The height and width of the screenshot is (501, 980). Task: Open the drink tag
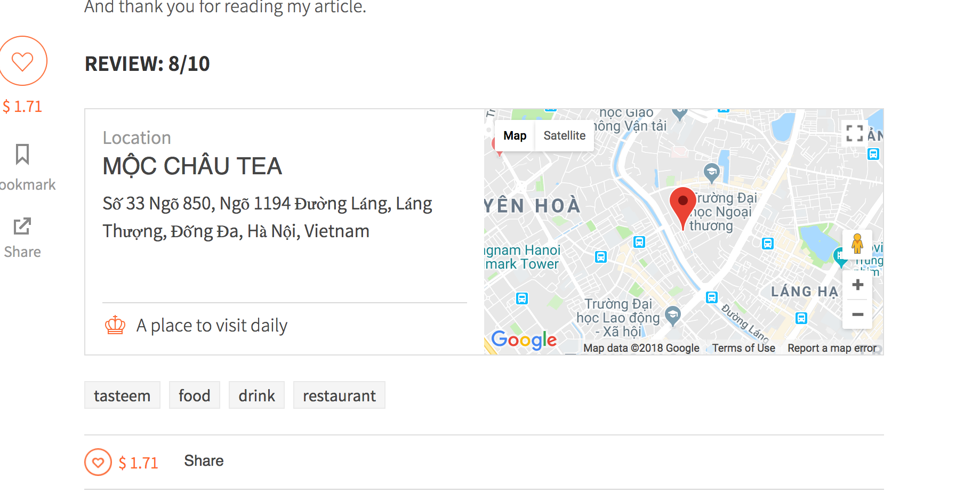click(256, 395)
